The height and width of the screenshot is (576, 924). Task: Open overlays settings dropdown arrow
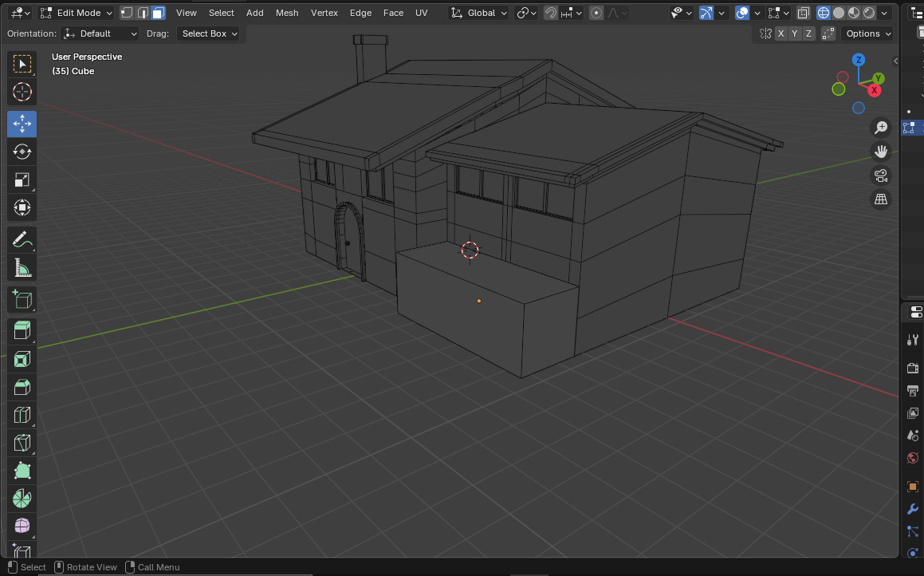[x=757, y=13]
